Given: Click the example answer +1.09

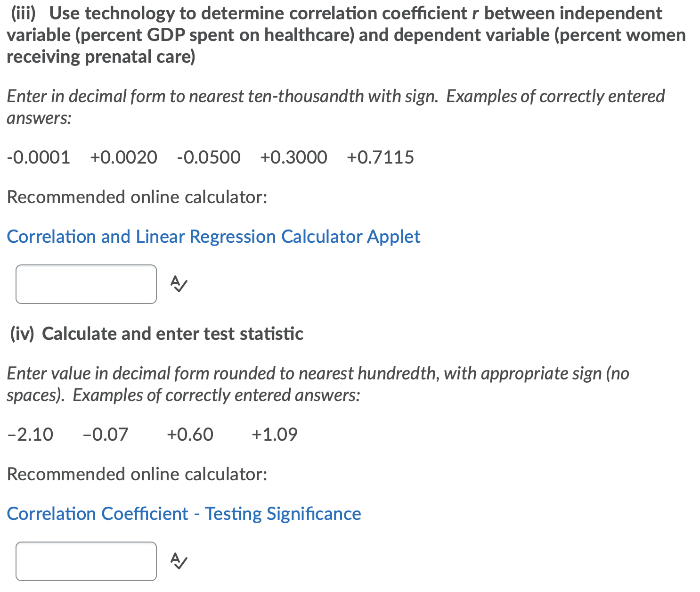Looking at the screenshot, I should 275,435.
